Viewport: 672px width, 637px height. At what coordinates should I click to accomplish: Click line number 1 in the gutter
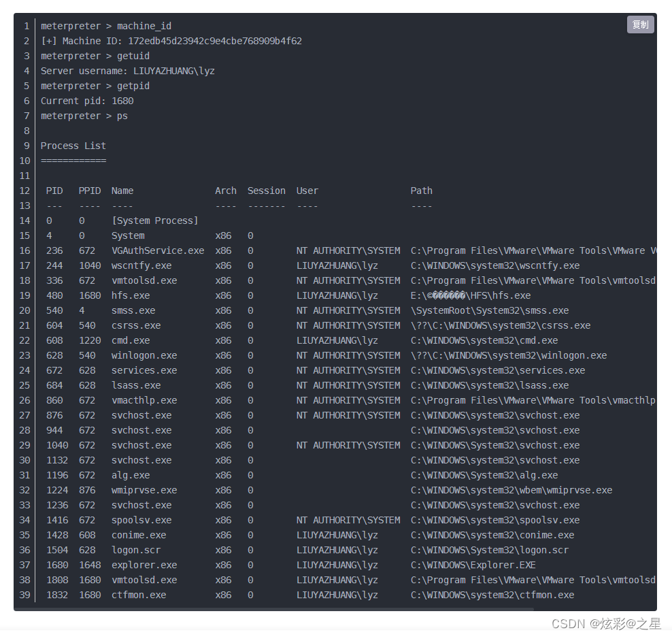pyautogui.click(x=27, y=26)
